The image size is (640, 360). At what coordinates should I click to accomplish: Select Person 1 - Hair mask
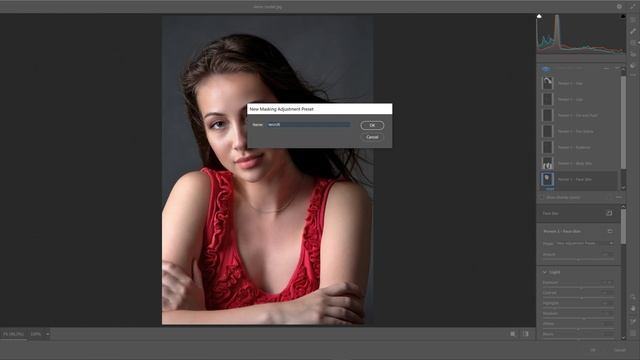tap(579, 83)
